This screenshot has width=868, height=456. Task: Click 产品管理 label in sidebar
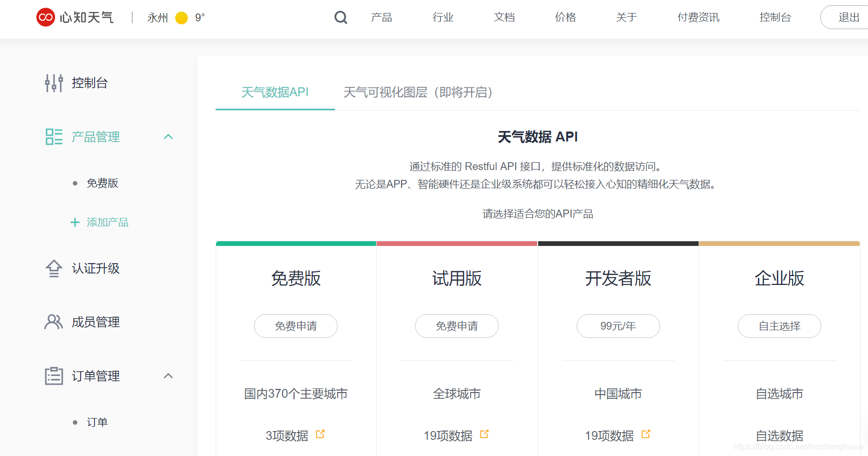[x=96, y=137]
